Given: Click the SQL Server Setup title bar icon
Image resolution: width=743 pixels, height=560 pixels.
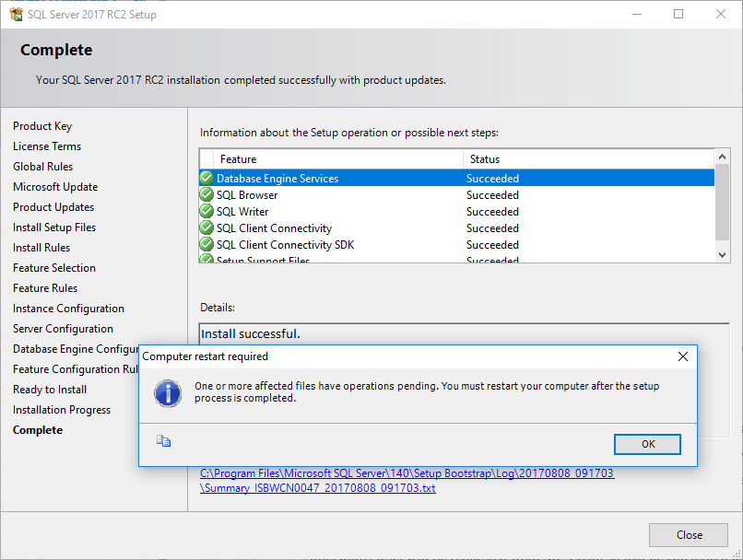Looking at the screenshot, I should point(16,14).
